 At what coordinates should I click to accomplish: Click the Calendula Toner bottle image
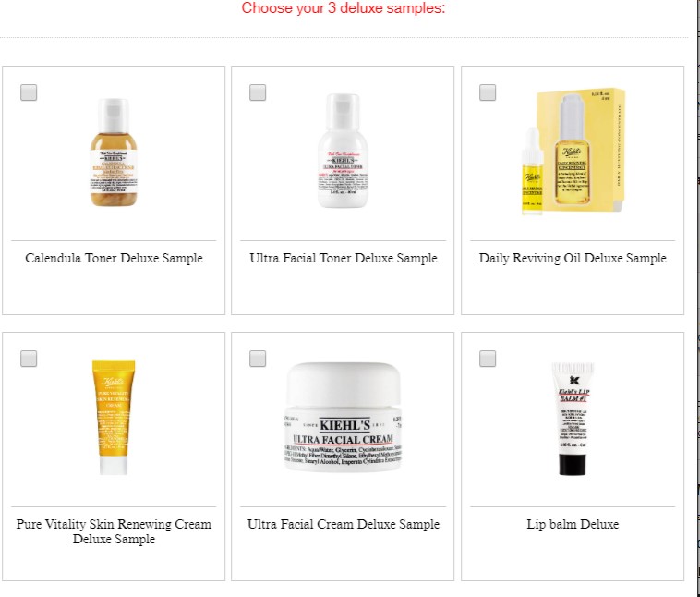coord(114,152)
